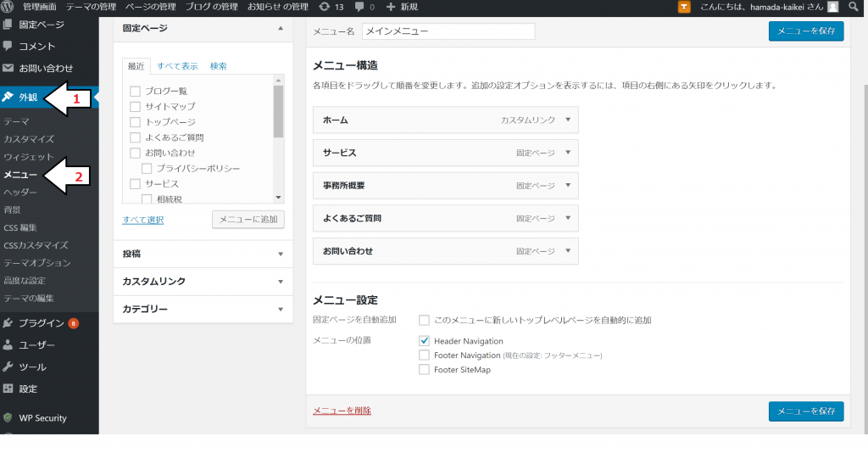Click the ユーザー person icon
Image resolution: width=868 pixels, height=470 pixels.
point(8,344)
